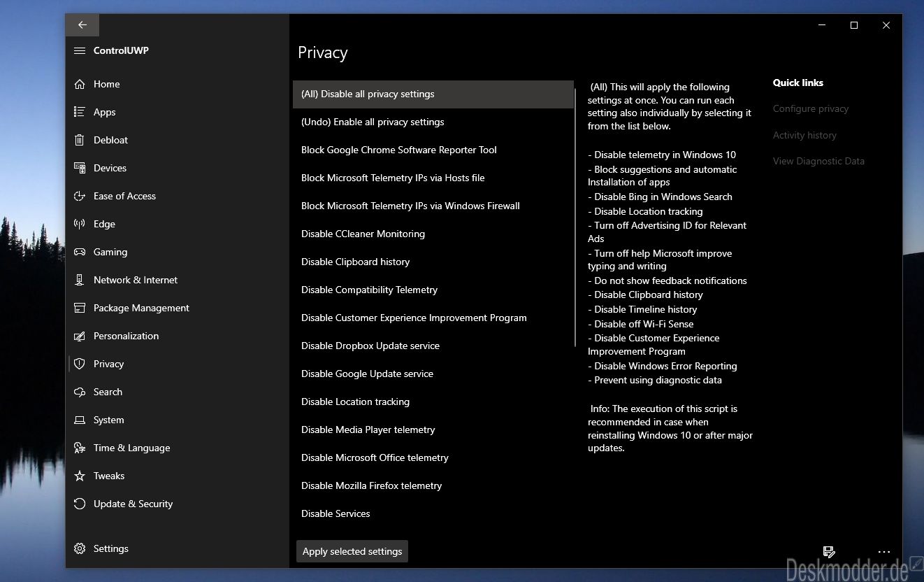924x582 pixels.
Task: Click the Package Management box icon
Action: (80, 308)
